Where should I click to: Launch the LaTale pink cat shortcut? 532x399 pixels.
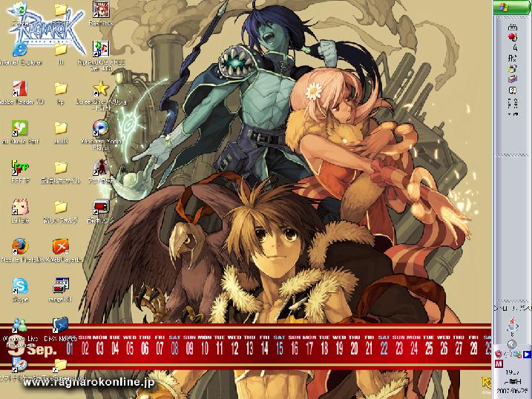pos(20,212)
